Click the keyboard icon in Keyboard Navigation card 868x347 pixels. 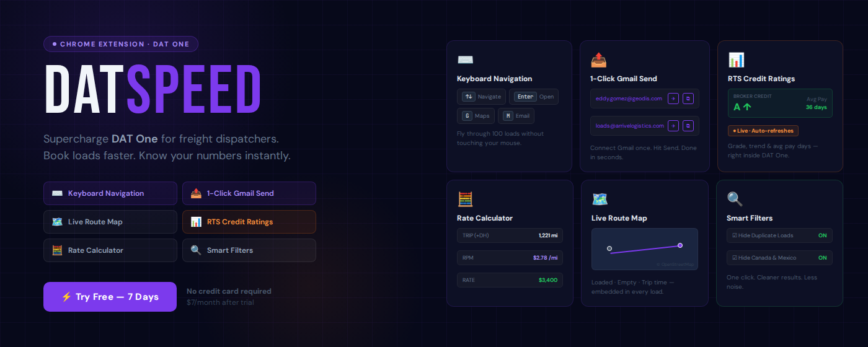465,60
